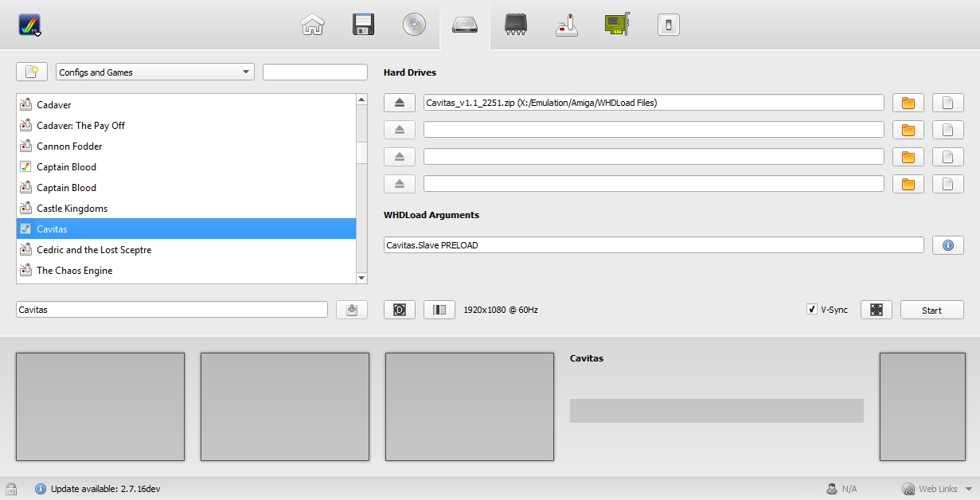The width and height of the screenshot is (980, 500).
Task: Toggle the monitor stretch button
Action: click(x=439, y=310)
